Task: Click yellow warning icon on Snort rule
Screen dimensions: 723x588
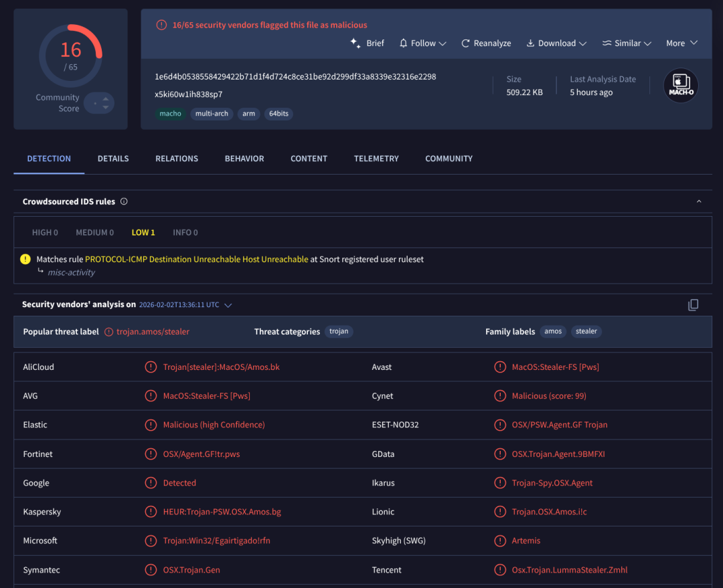Action: (25, 259)
